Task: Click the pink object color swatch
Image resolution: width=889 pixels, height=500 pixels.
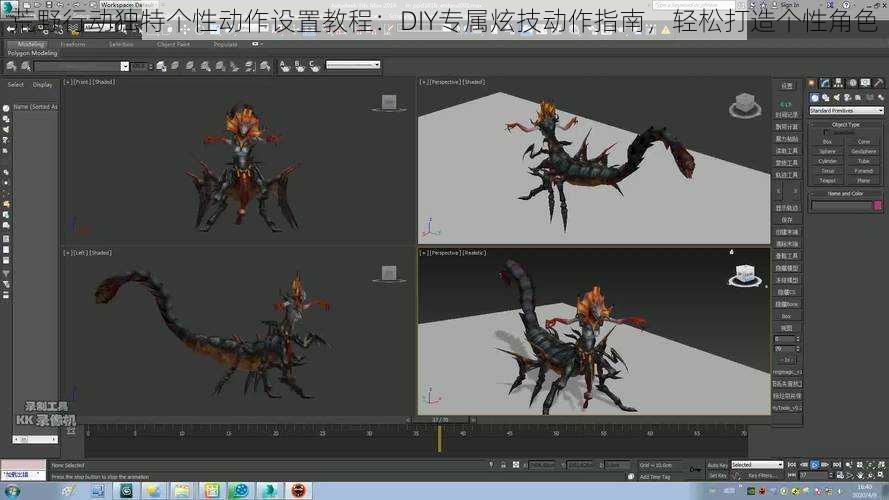Action: [x=878, y=205]
